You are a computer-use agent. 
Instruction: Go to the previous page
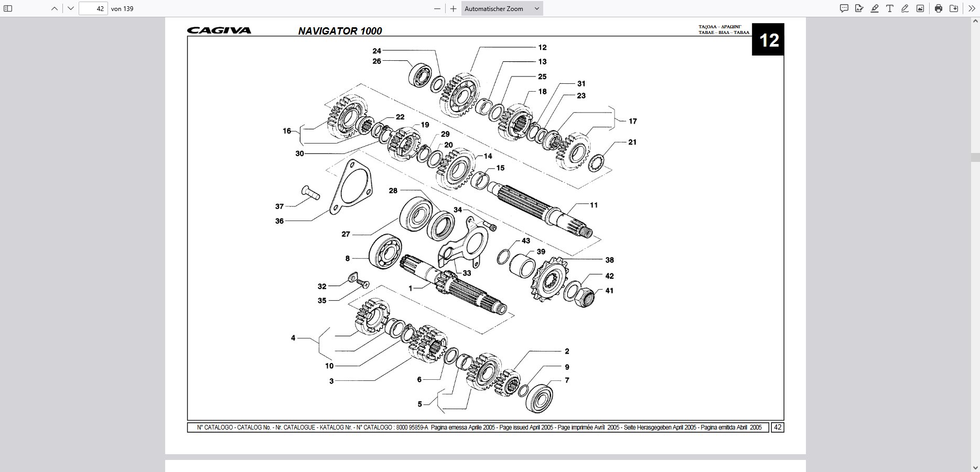pos(55,8)
